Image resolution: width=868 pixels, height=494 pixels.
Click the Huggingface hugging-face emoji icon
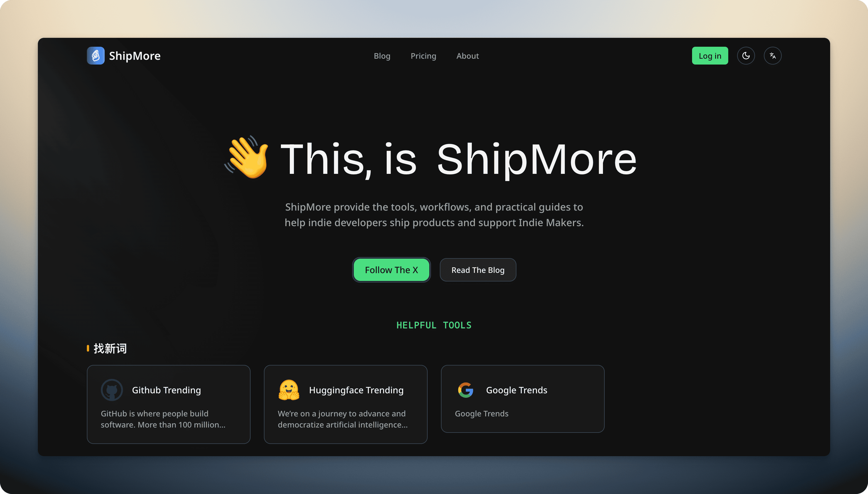coord(289,390)
